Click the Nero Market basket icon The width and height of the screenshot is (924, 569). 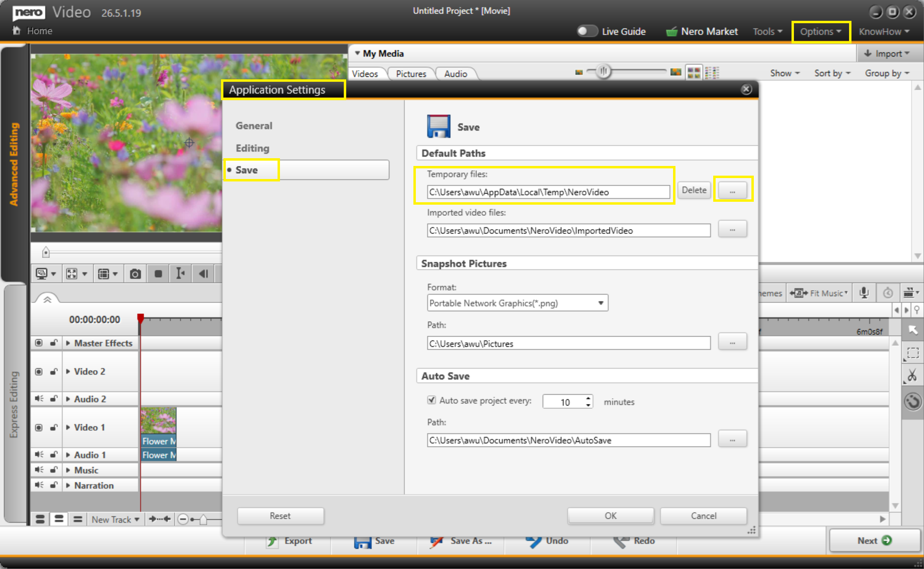(x=672, y=32)
